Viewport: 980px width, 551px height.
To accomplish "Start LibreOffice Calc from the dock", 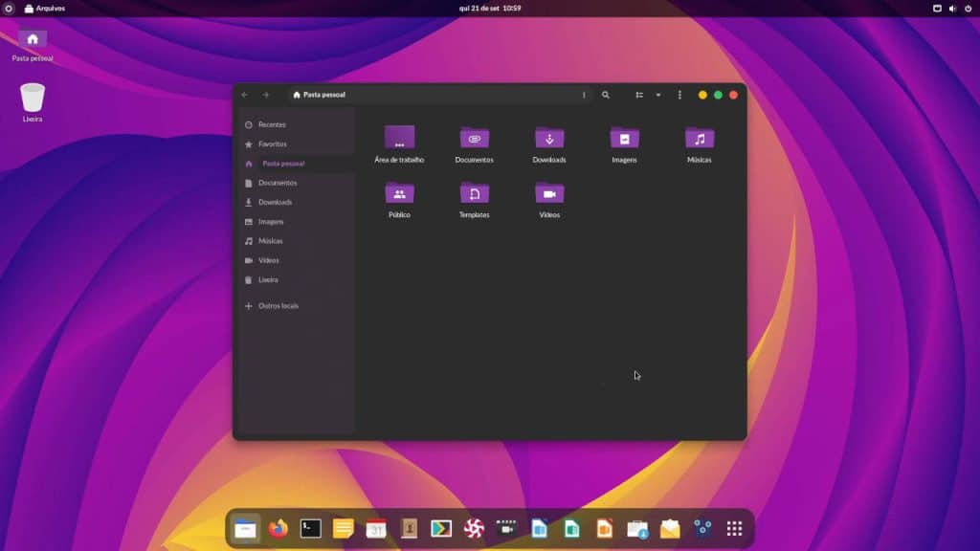I will coord(571,526).
